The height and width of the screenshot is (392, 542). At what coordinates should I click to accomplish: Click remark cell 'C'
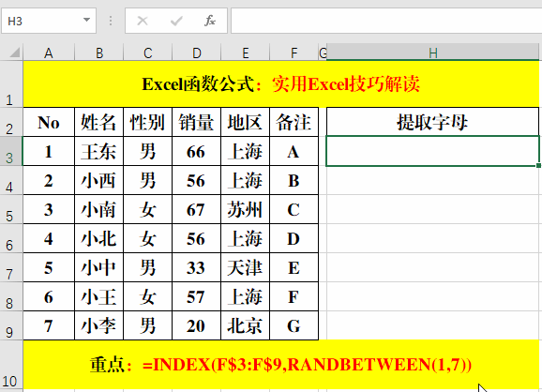pyautogui.click(x=294, y=209)
